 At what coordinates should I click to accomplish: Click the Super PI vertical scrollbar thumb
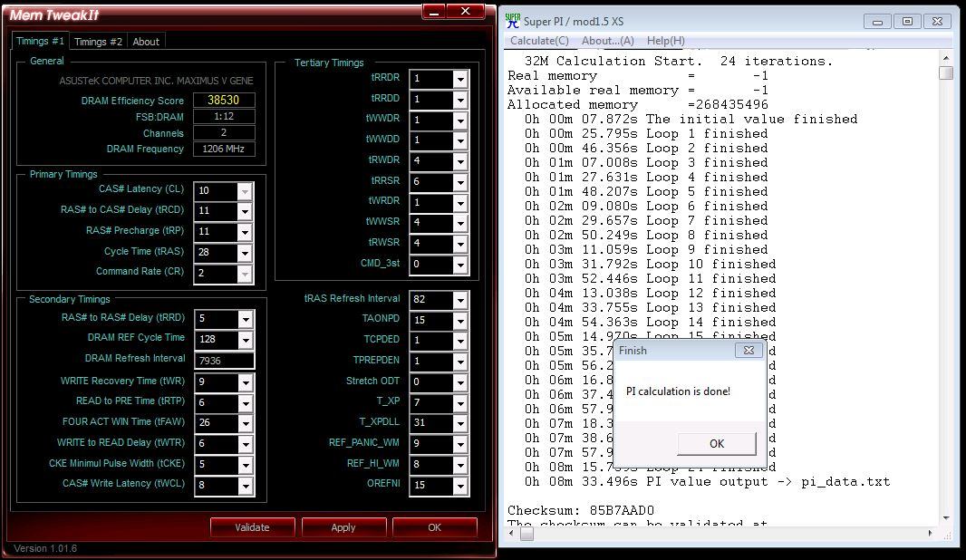click(946, 72)
